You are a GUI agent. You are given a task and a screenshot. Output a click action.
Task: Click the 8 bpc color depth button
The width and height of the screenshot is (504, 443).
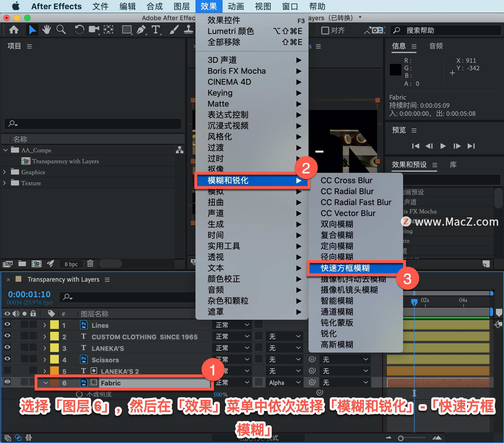(71, 264)
